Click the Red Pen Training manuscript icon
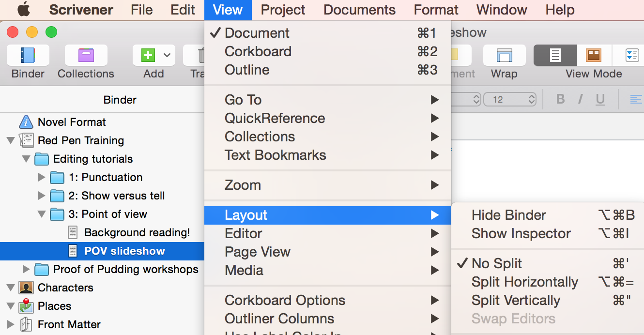644x335 pixels. pyautogui.click(x=26, y=140)
